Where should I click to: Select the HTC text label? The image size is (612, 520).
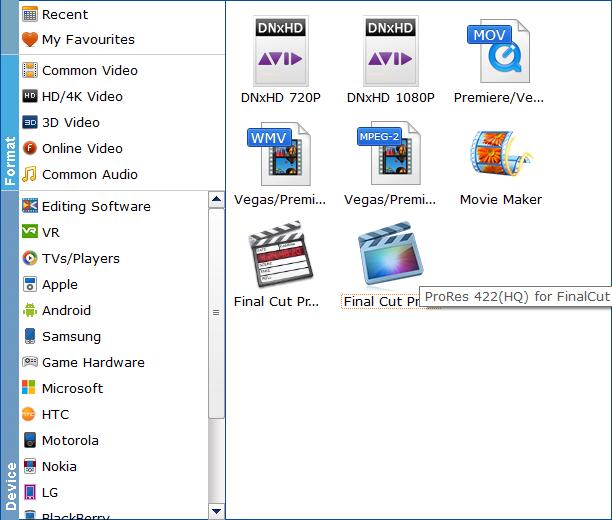point(55,415)
